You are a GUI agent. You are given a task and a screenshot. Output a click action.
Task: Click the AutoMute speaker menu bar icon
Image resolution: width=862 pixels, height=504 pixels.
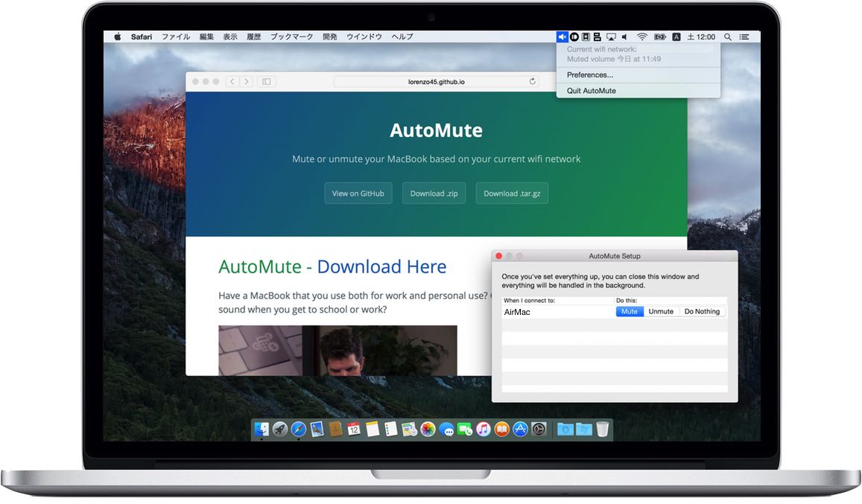(562, 36)
